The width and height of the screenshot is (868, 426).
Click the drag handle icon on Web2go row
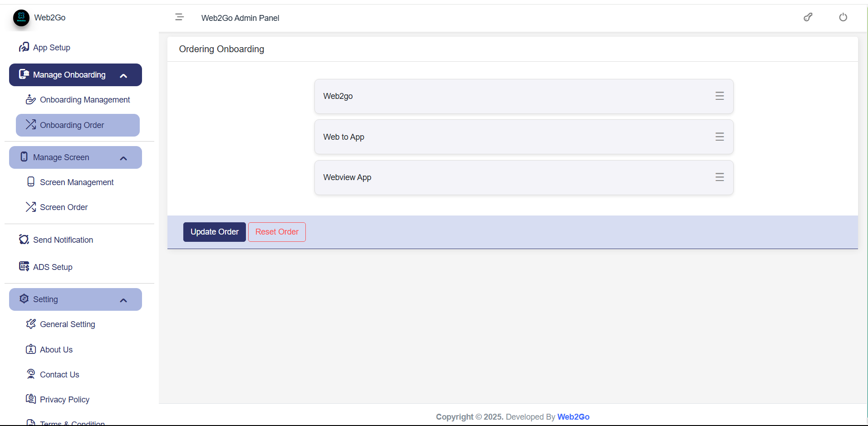click(x=719, y=96)
